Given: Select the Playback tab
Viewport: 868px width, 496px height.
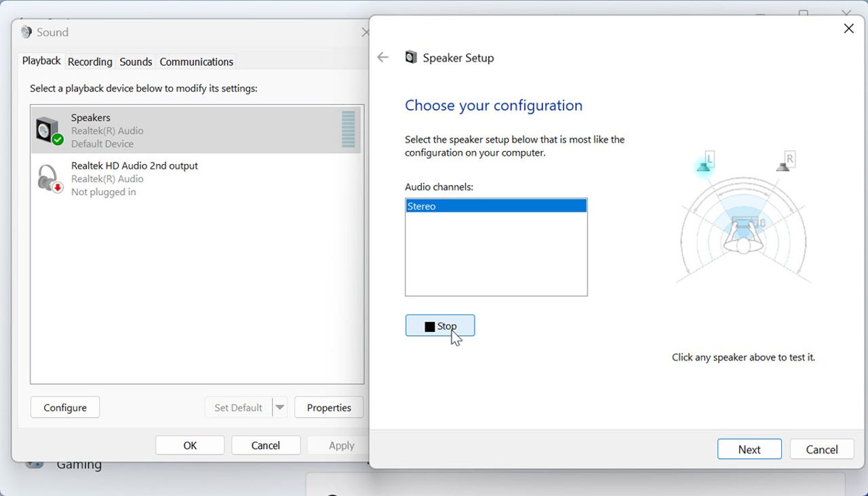Looking at the screenshot, I should click(x=41, y=60).
